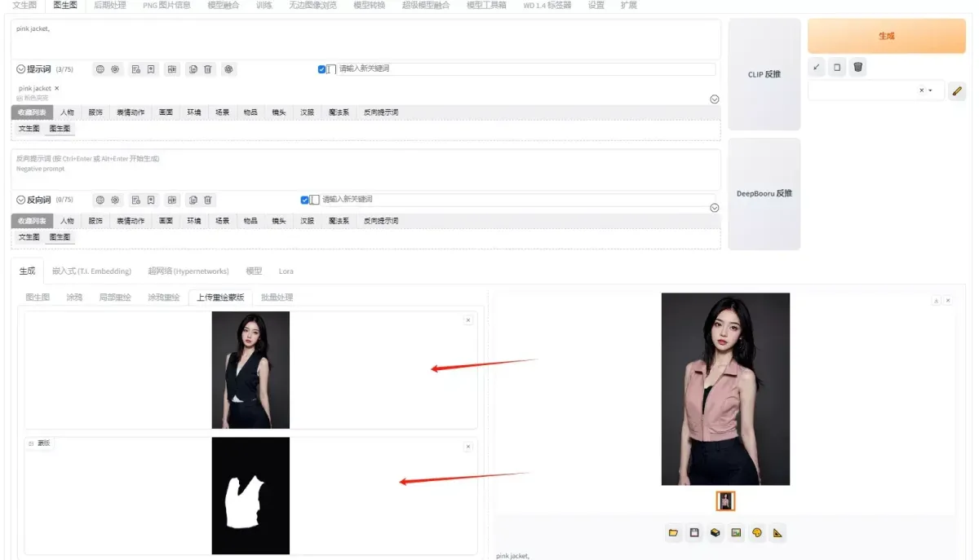Open the styles dropdown beside the pencil icon

pos(930,90)
